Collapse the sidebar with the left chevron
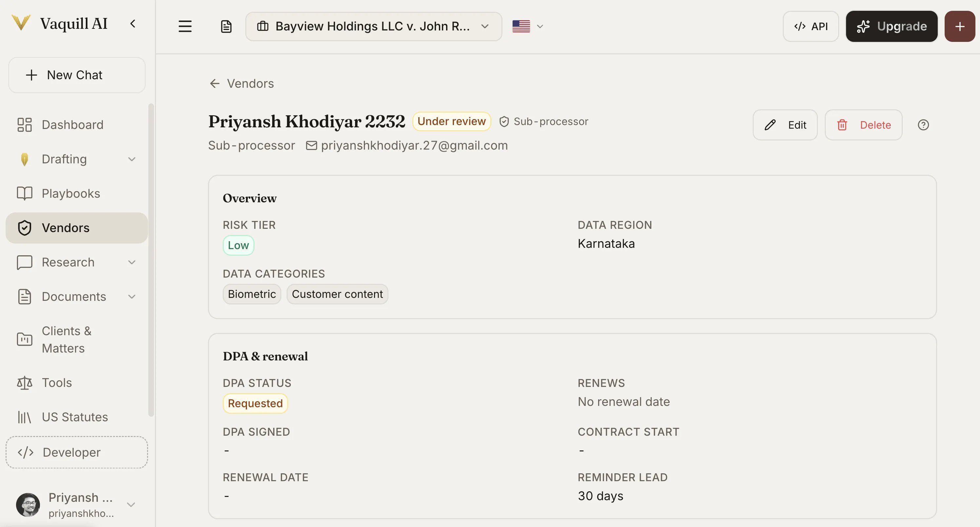Screen dimensions: 980x527 [x=133, y=24]
